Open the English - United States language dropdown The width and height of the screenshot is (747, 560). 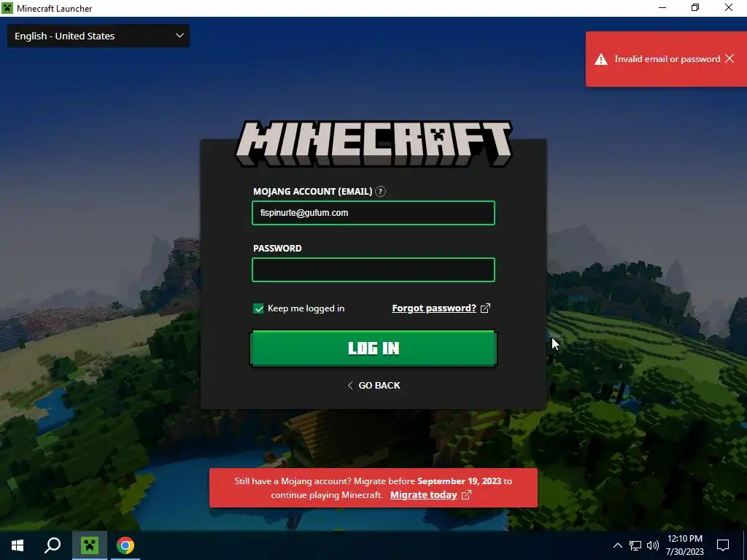[x=98, y=36]
